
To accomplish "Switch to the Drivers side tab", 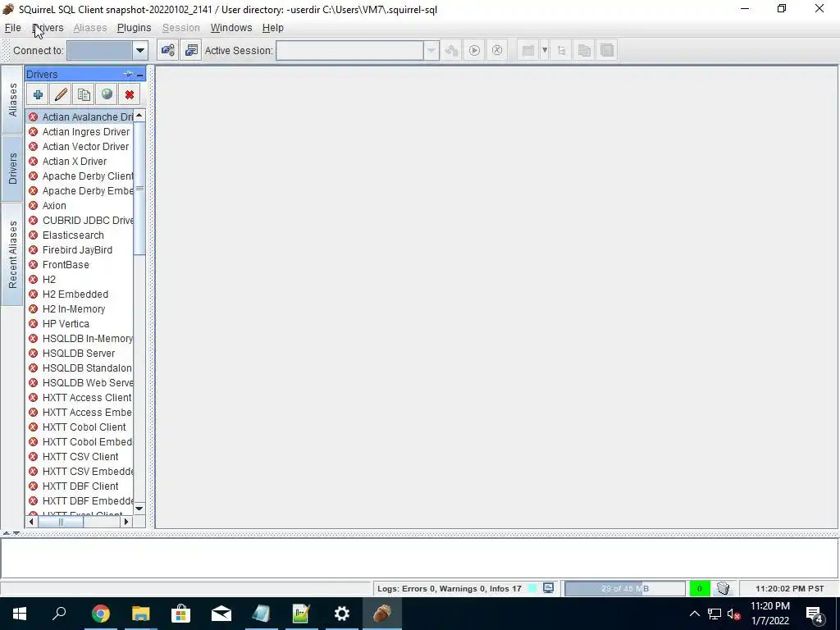I will point(12,169).
